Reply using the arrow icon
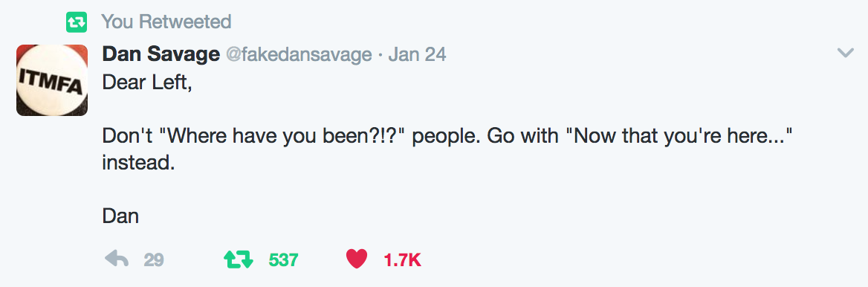 click(x=117, y=259)
